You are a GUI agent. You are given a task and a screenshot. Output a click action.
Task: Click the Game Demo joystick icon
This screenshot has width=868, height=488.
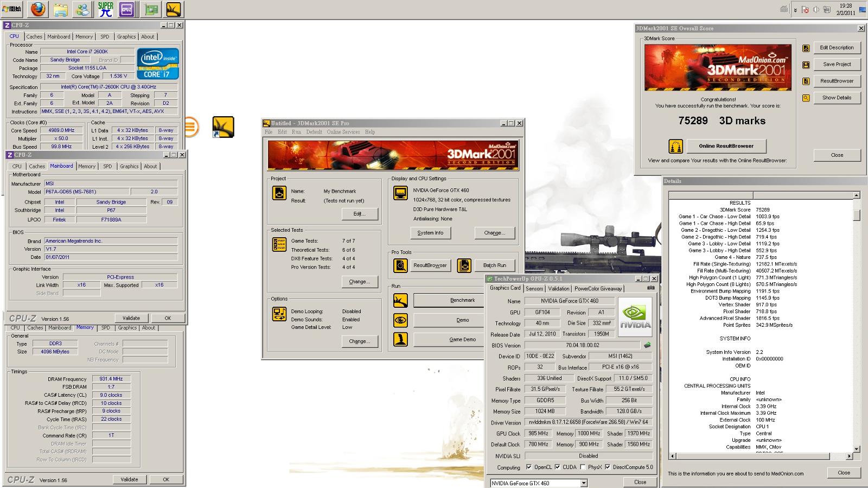(x=400, y=340)
